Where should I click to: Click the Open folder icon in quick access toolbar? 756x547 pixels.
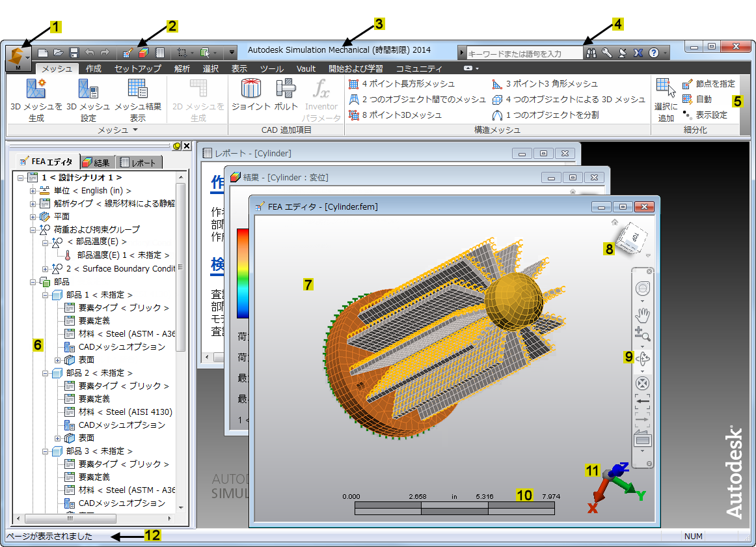[59, 53]
